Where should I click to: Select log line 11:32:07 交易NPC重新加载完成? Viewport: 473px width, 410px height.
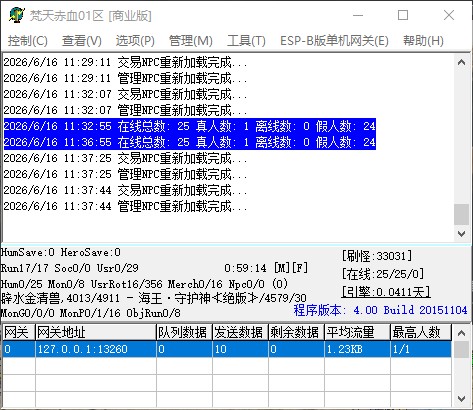pyautogui.click(x=125, y=94)
